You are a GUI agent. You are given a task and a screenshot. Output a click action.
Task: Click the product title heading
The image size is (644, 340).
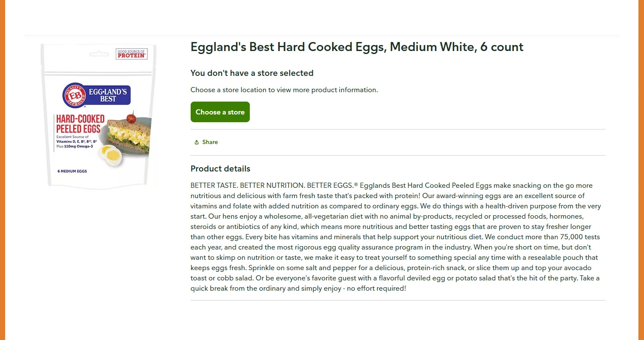(356, 47)
